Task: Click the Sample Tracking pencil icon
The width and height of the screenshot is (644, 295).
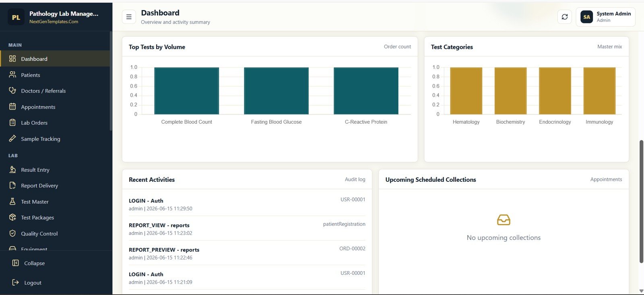Action: coord(12,139)
